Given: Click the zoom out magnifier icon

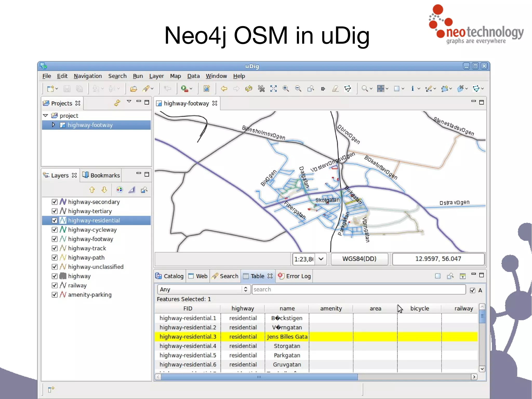Looking at the screenshot, I should pos(298,89).
